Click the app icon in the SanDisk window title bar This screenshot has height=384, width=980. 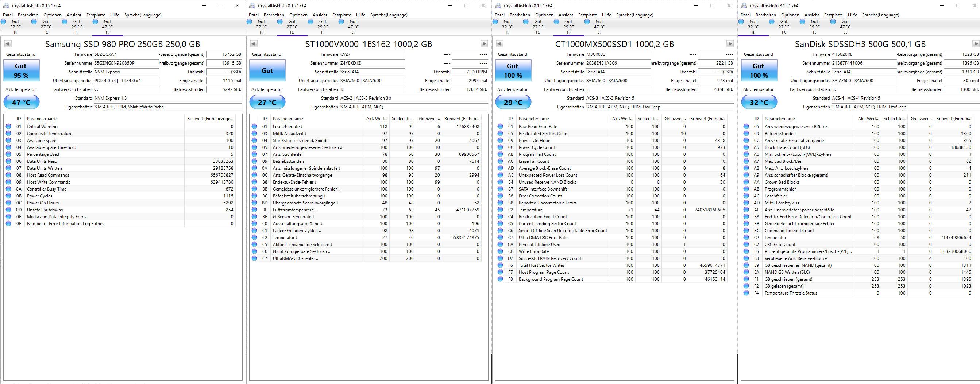pos(744,6)
